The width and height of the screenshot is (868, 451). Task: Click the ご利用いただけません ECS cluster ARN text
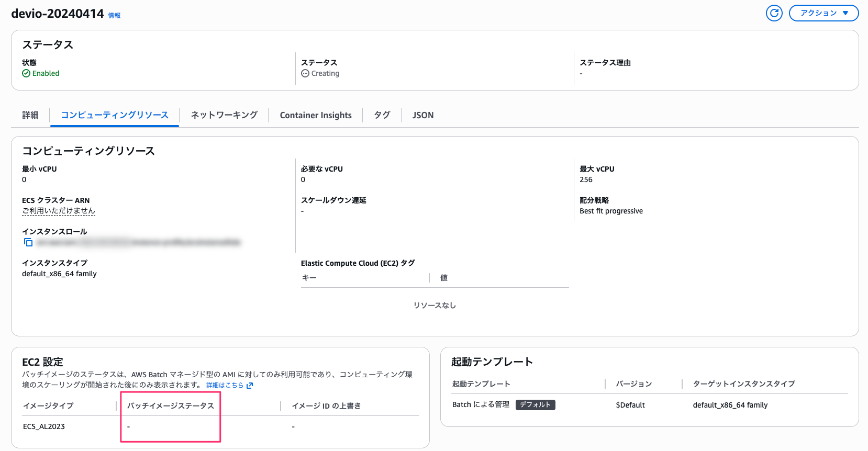point(59,211)
